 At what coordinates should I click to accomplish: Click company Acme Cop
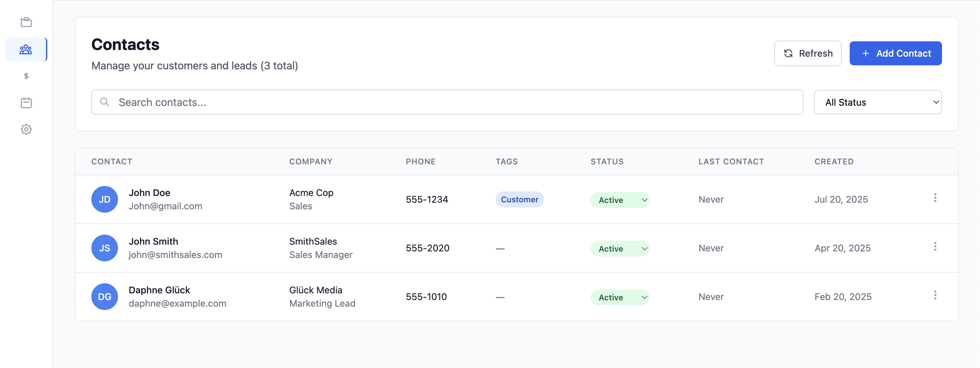(311, 193)
